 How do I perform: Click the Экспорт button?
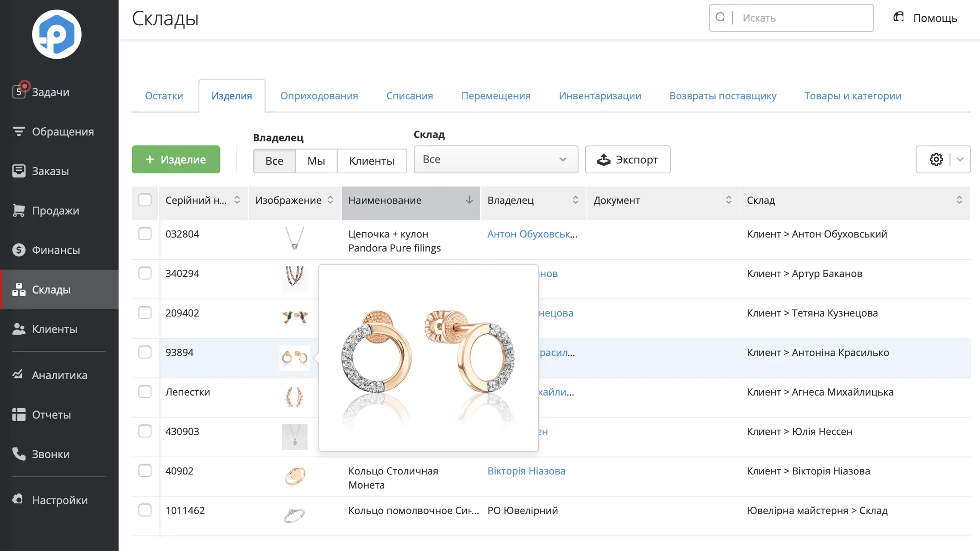click(x=628, y=159)
